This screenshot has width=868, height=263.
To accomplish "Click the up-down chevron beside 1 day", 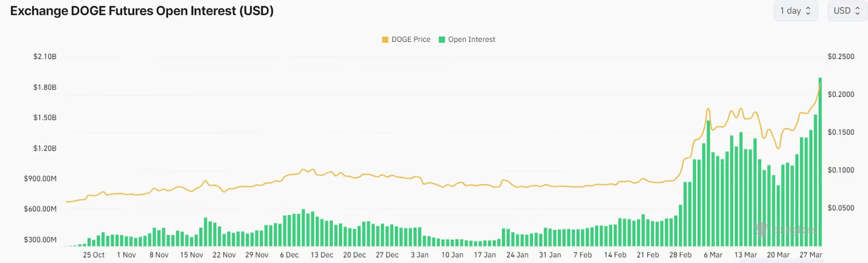I will coord(808,11).
